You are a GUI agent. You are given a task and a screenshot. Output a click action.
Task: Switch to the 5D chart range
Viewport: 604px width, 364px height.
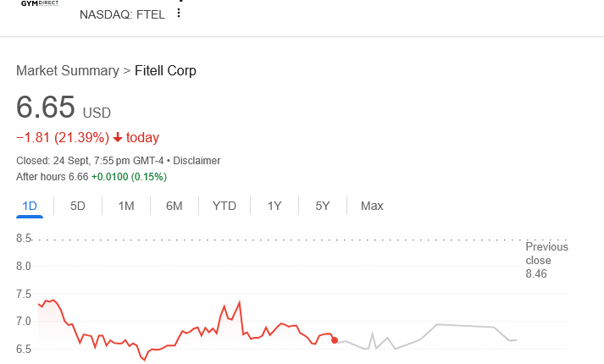tap(78, 206)
